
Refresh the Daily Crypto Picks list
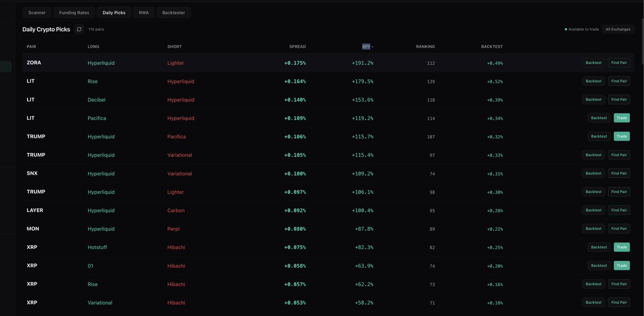[x=79, y=29]
